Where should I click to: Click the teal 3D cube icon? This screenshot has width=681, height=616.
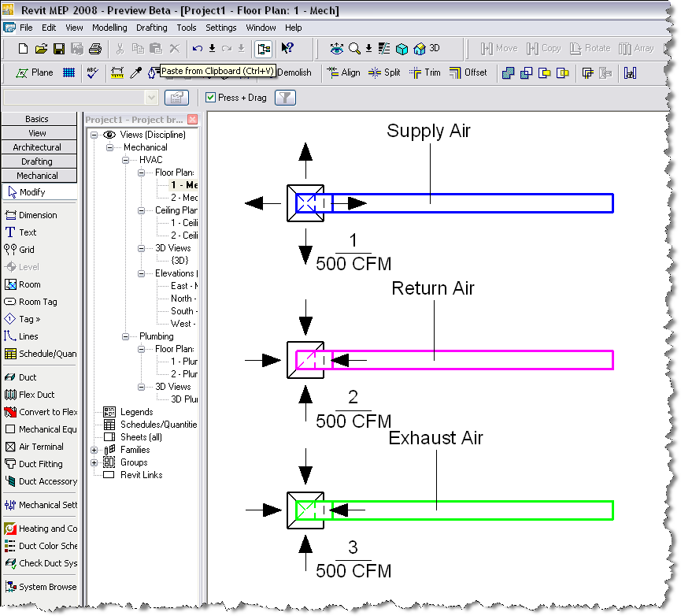click(x=402, y=49)
